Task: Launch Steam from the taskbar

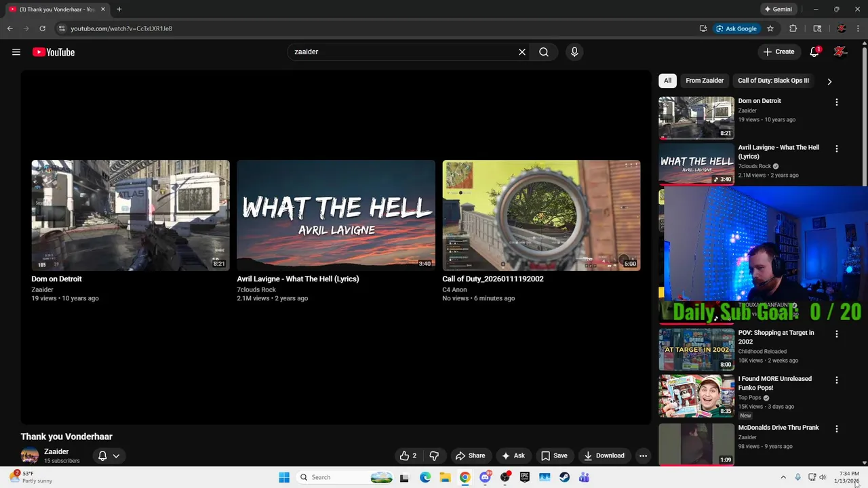Action: 564,477
